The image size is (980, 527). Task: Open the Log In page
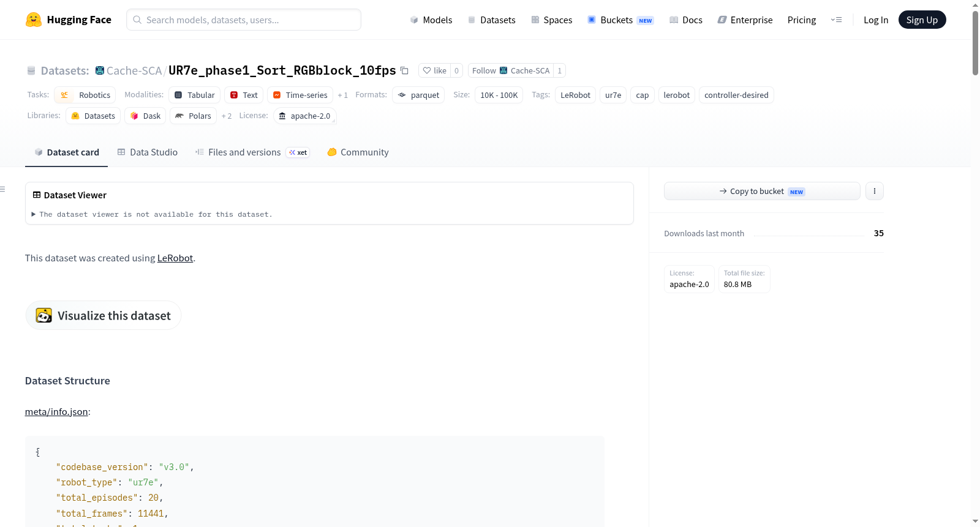876,20
